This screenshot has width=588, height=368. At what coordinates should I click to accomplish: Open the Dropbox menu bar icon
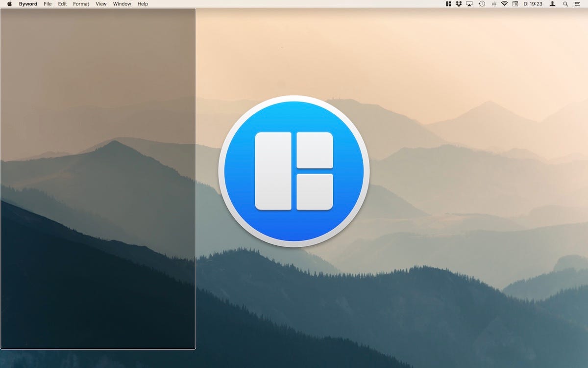tap(459, 4)
